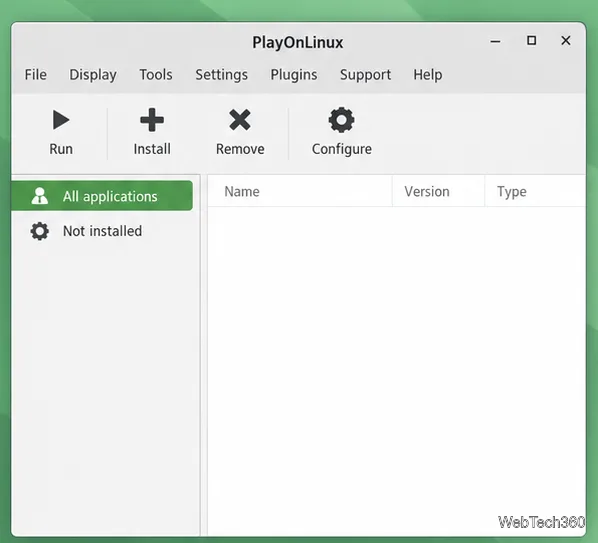Sort by the Version column header
The width and height of the screenshot is (598, 543).
pyautogui.click(x=439, y=191)
